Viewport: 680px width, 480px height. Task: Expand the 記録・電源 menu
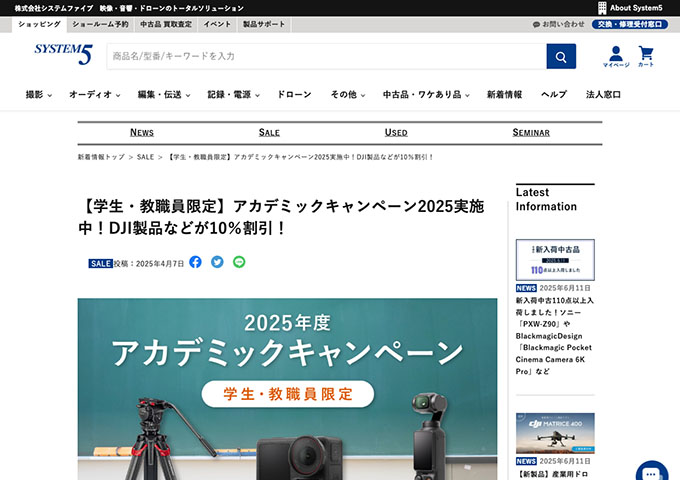coord(233,95)
